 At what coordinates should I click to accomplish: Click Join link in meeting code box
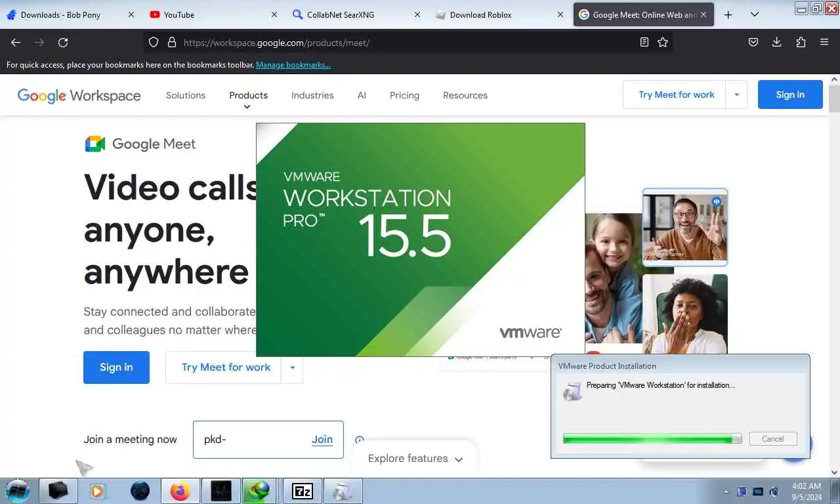pyautogui.click(x=322, y=440)
